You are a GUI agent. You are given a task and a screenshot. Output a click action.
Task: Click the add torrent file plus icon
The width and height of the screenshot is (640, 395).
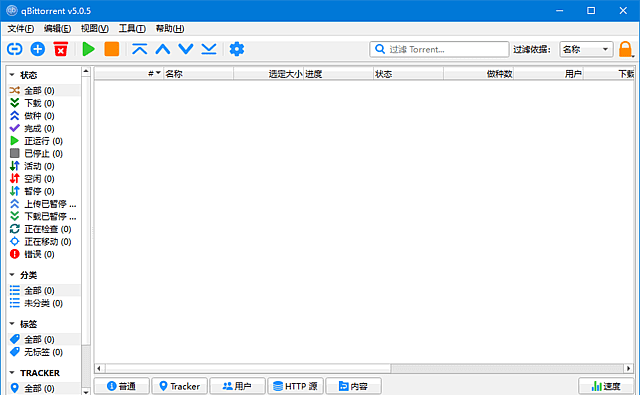tap(38, 49)
